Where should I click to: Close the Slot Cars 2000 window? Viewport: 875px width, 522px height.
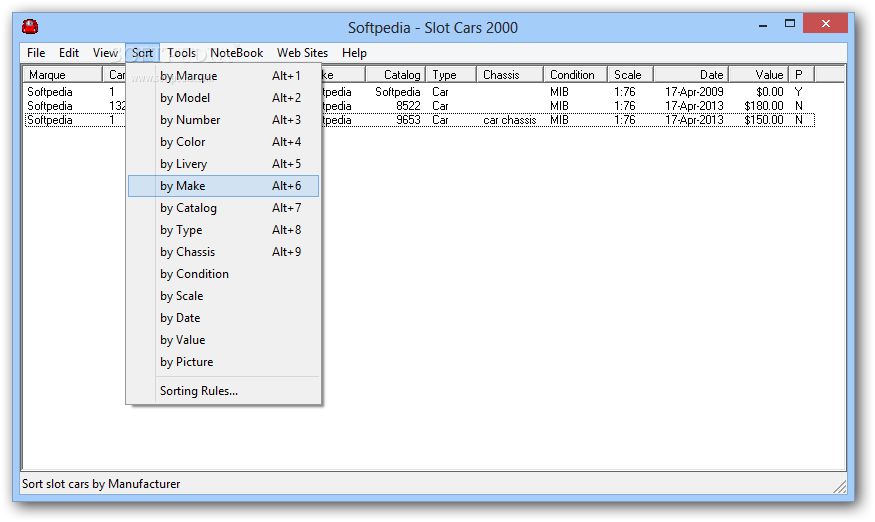pos(825,23)
